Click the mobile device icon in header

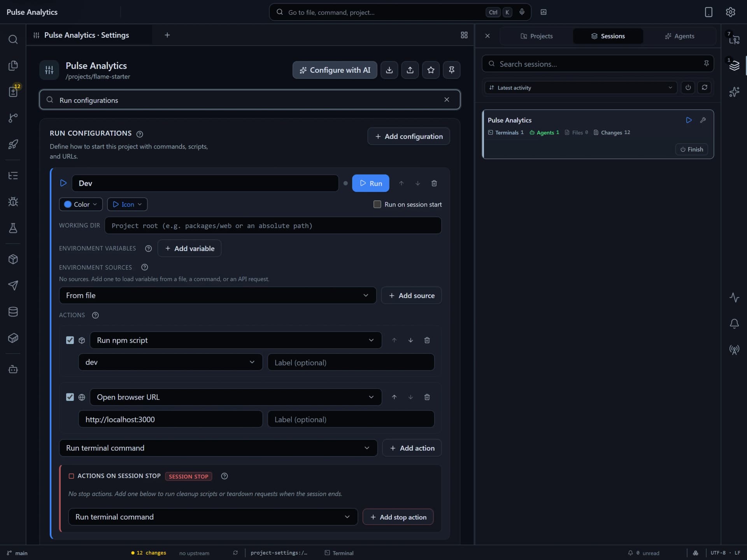[708, 12]
